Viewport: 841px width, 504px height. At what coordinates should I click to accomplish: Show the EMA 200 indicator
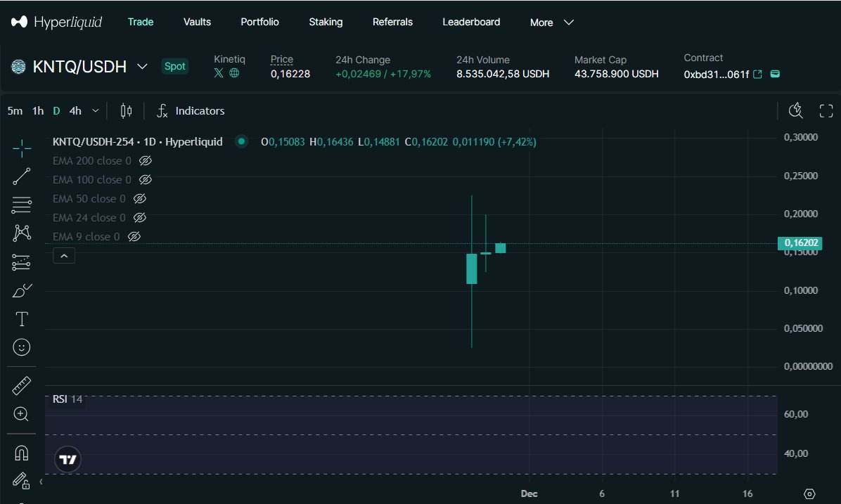pyautogui.click(x=146, y=161)
